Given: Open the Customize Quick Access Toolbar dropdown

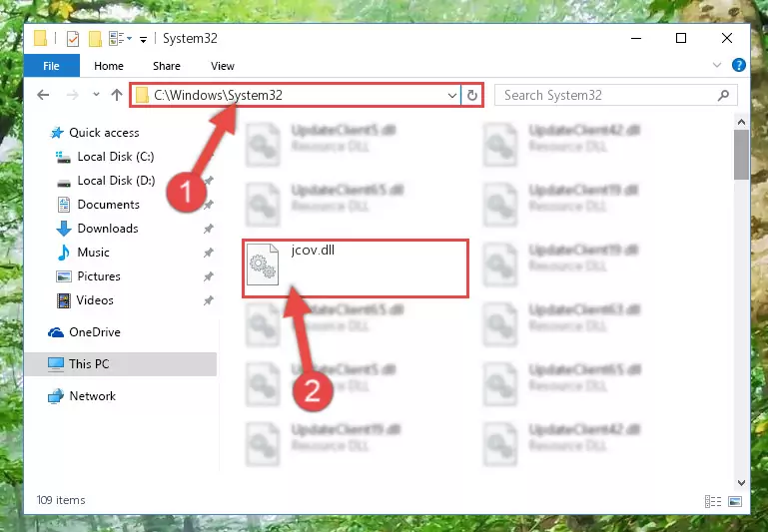Looking at the screenshot, I should [143, 39].
